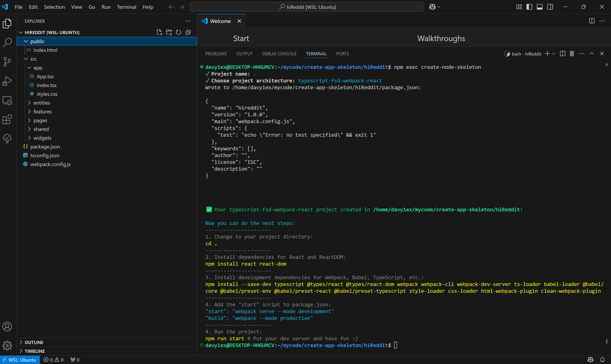Toggle the bottom panel visibility
611x364 pixels.
[539, 7]
